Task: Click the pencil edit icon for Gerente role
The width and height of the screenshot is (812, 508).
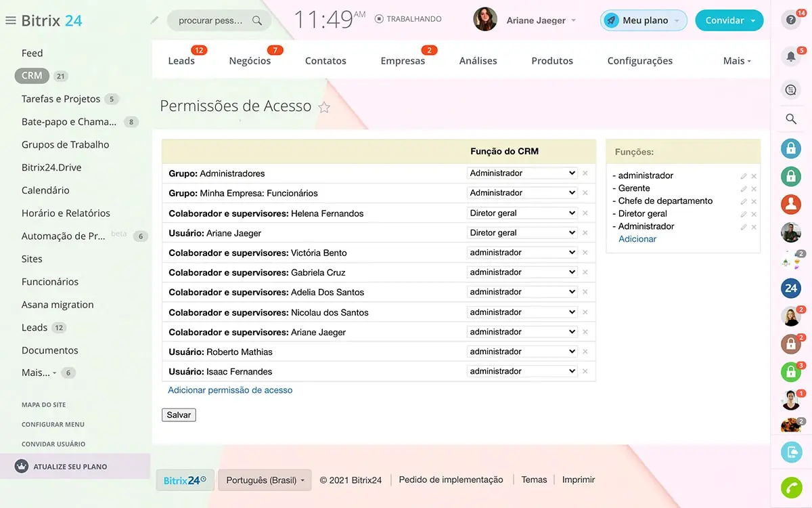Action: coord(744,189)
